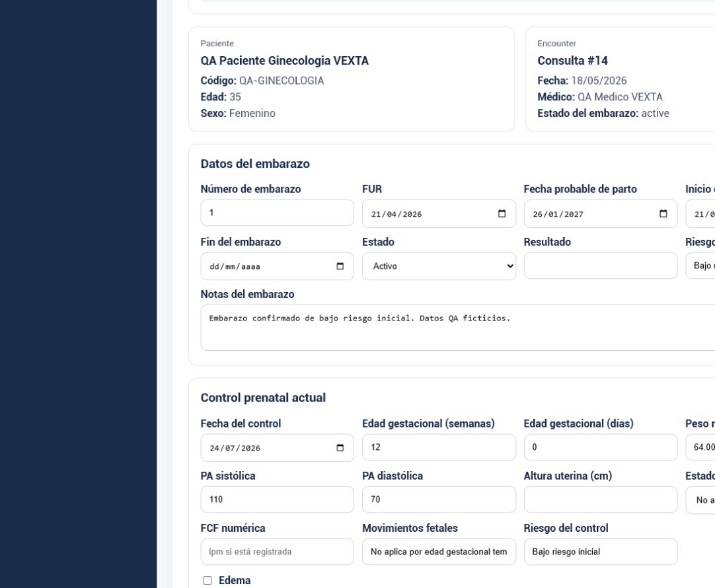
Task: Click the Consulta #14 encounter title
Action: (572, 61)
